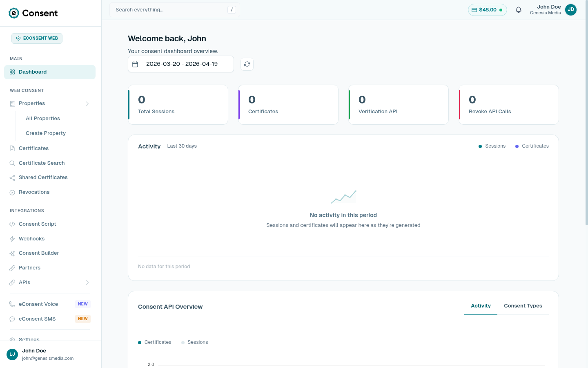Click the calendar icon in date range
This screenshot has width=588, height=368.
point(135,64)
